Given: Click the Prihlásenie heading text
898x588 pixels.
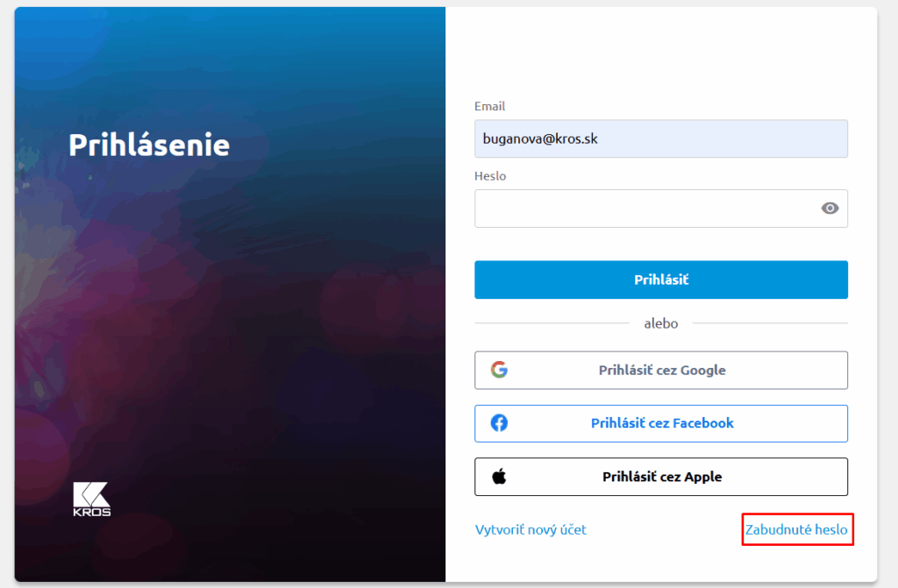Looking at the screenshot, I should [149, 145].
